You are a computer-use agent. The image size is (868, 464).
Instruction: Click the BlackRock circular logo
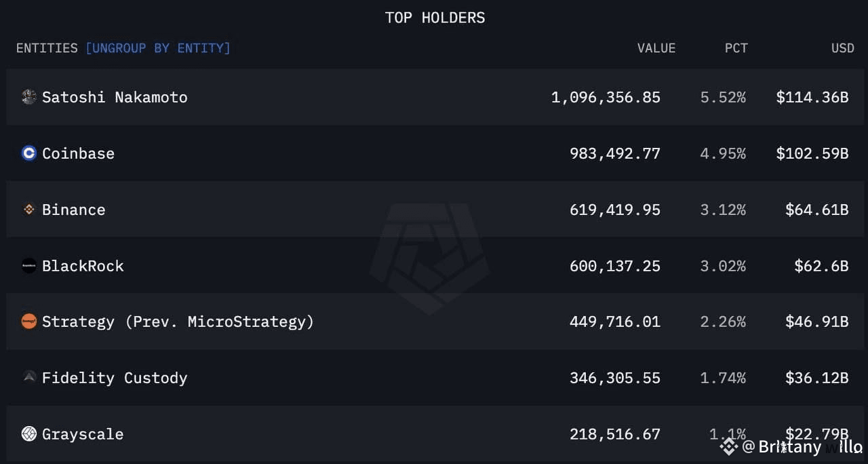pyautogui.click(x=28, y=266)
